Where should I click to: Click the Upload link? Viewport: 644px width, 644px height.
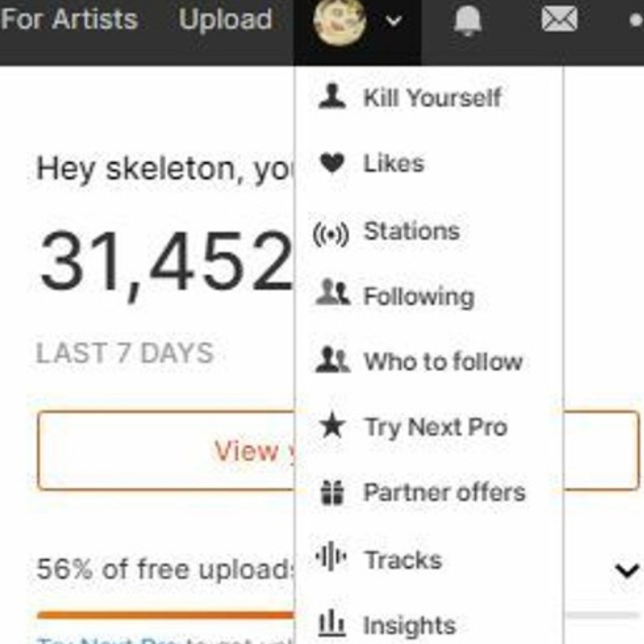225,20
